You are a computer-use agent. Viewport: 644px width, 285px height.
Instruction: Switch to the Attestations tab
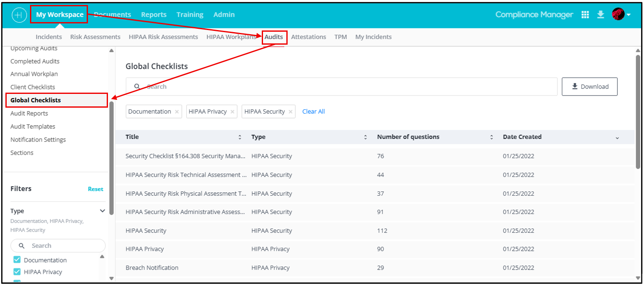(x=308, y=37)
